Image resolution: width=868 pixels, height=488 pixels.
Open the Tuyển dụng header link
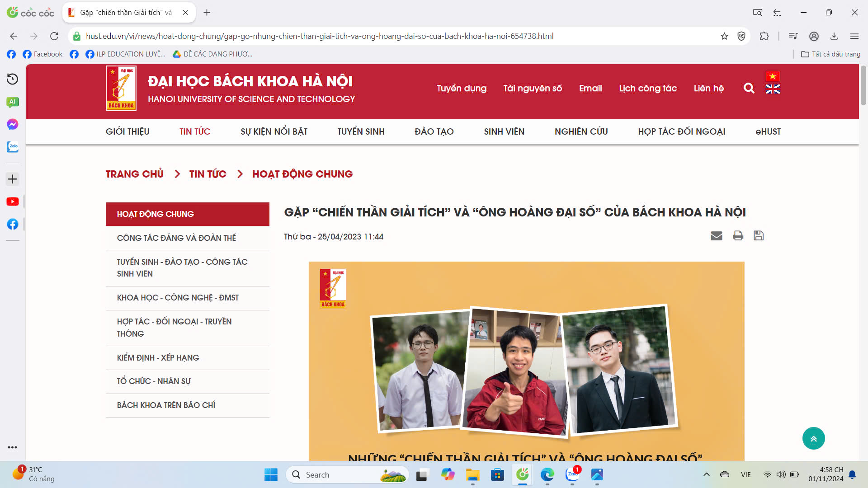462,88
